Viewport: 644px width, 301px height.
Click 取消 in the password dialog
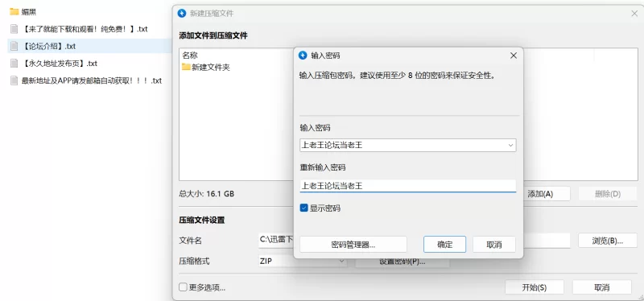coord(494,245)
